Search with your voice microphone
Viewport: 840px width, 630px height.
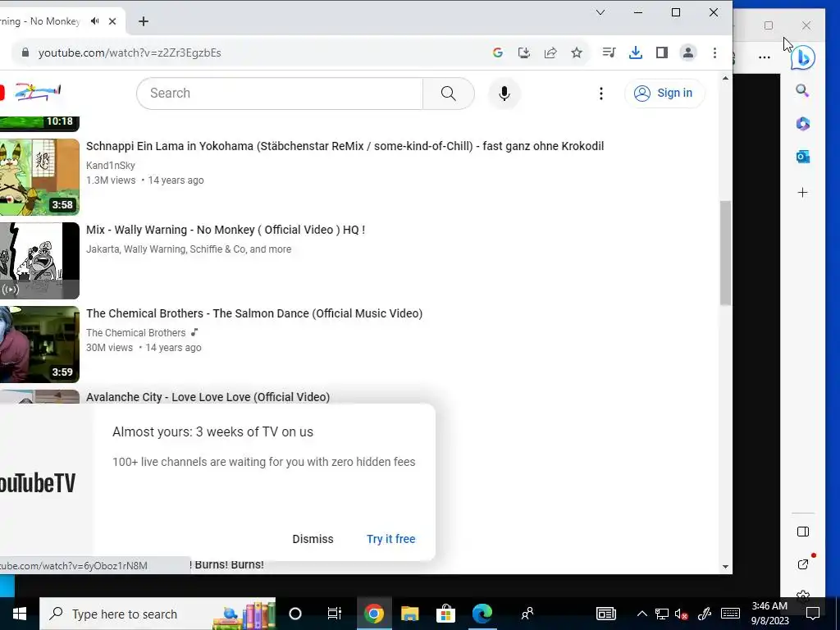point(504,94)
